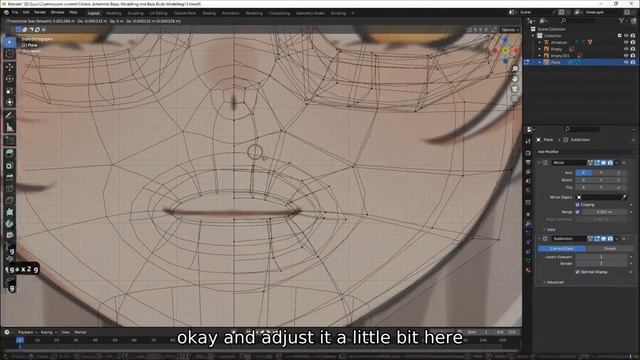Viewport: 640px width, 360px height.
Task: Adjust Merge distance value field
Action: click(604, 212)
